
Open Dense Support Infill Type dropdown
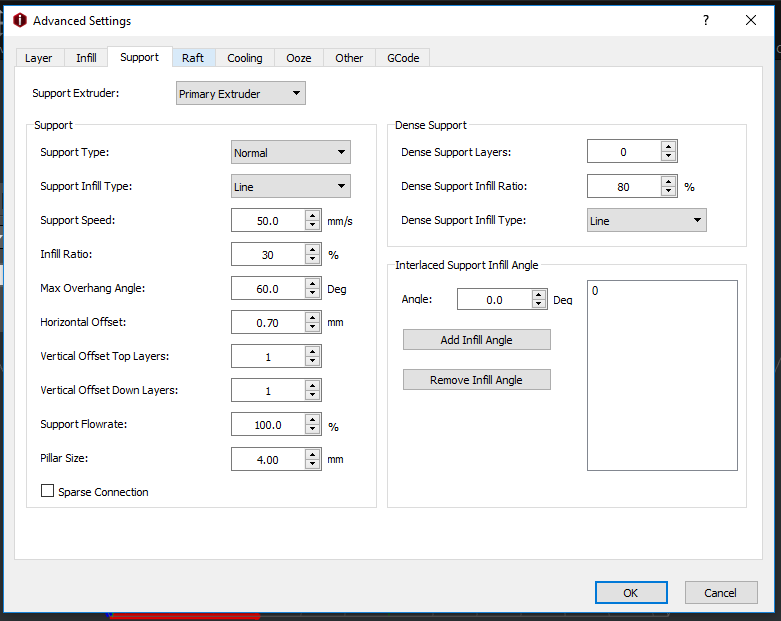pyautogui.click(x=646, y=221)
